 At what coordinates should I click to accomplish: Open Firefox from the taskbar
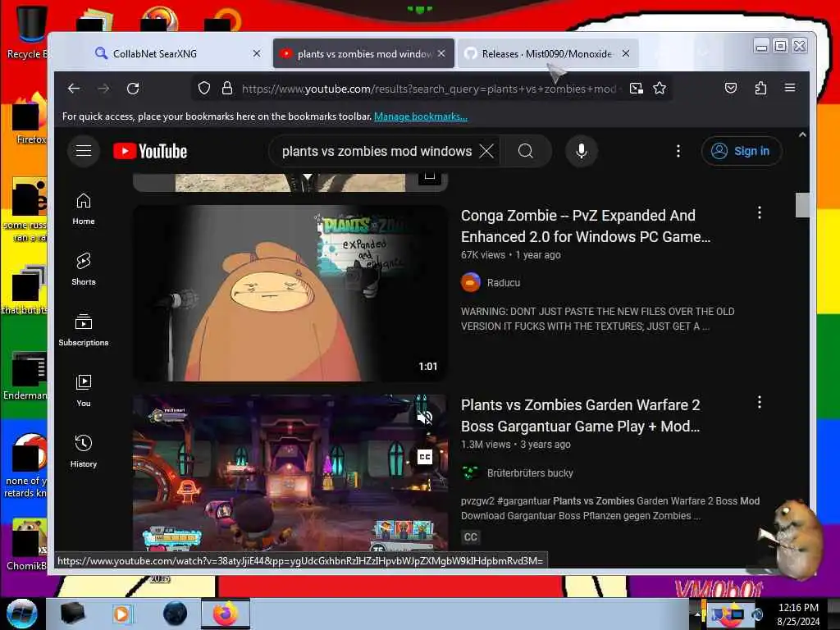[226, 614]
